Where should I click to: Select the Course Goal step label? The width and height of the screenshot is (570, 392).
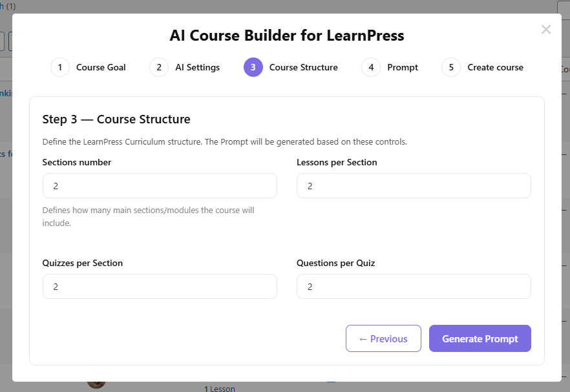coord(101,67)
